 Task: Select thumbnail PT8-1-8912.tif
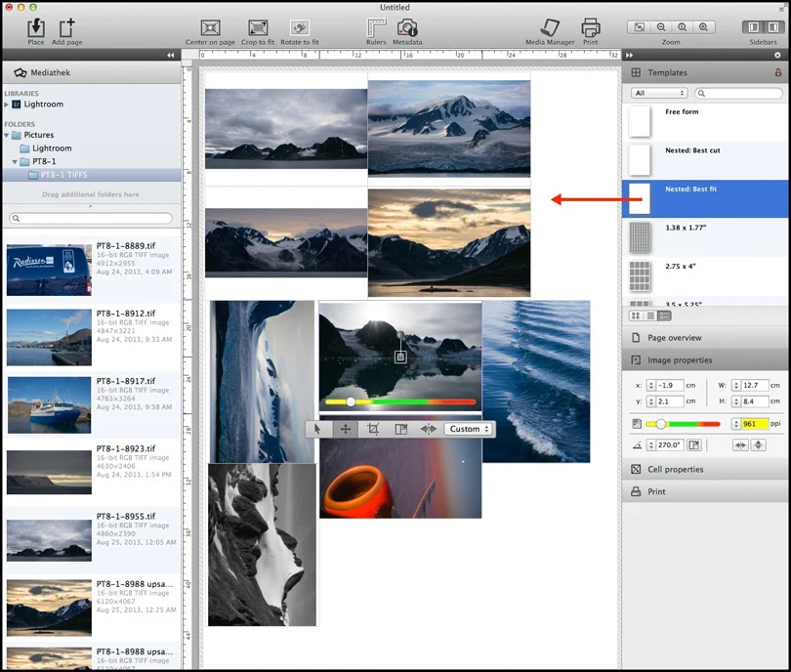(49, 337)
